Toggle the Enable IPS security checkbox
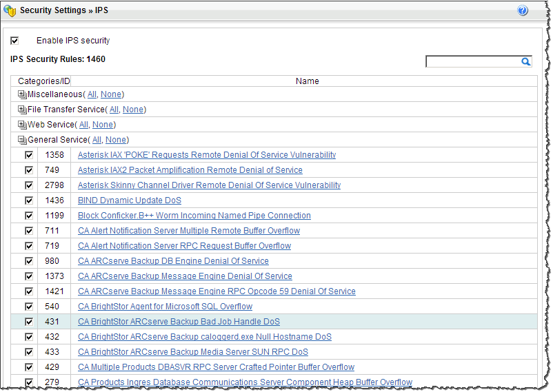This screenshot has height=392, width=553. 15,41
